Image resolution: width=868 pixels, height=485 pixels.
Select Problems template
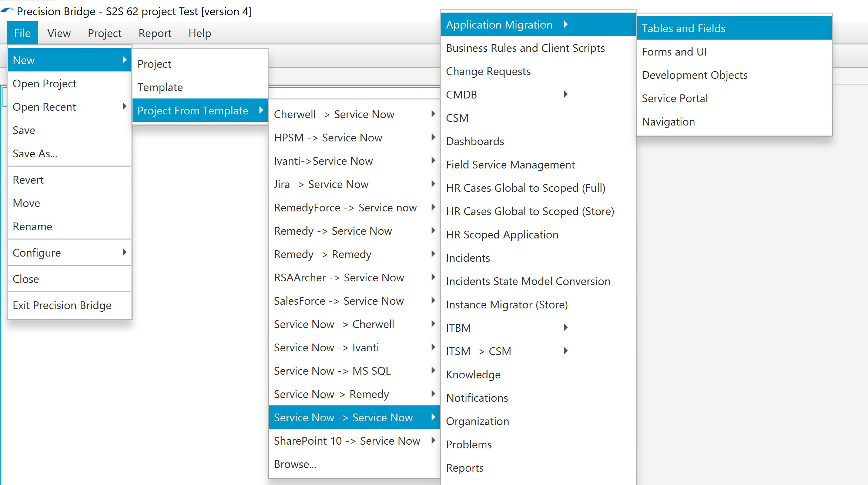point(539,444)
